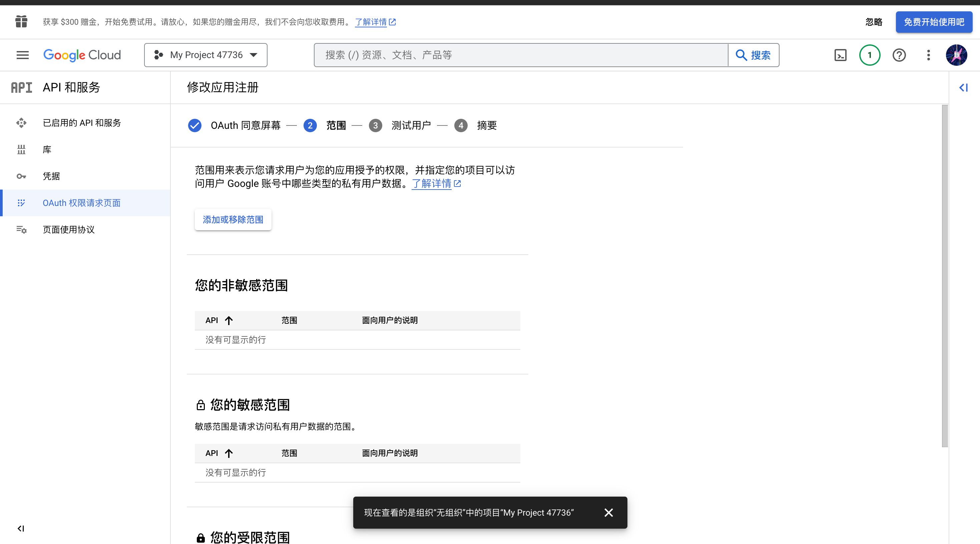Focus the search resources input field

tap(521, 55)
